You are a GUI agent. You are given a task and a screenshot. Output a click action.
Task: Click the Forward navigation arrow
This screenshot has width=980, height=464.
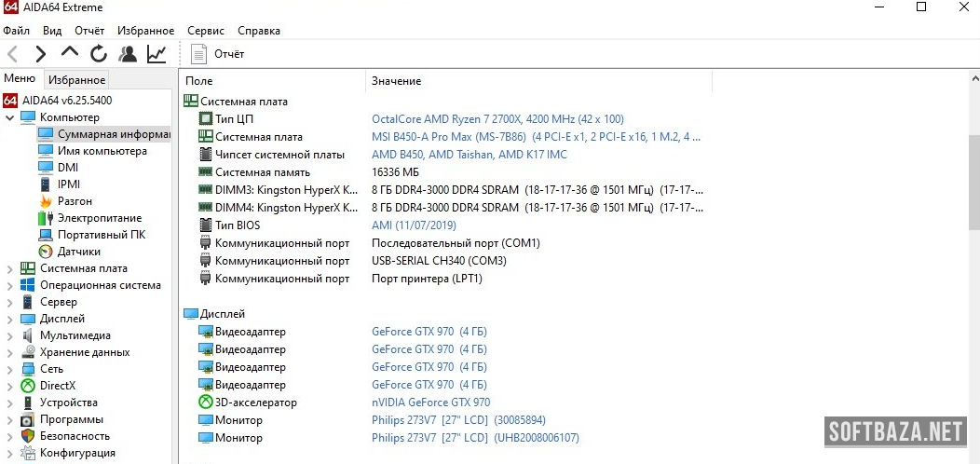(x=40, y=54)
